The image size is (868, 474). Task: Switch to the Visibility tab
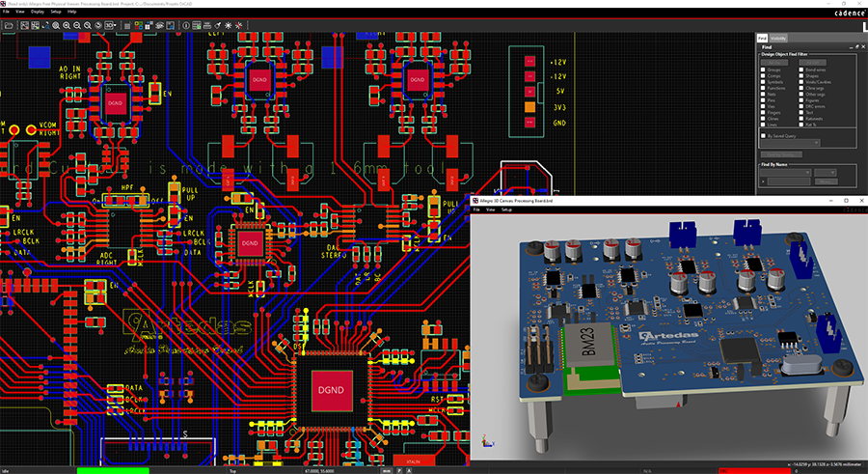point(778,39)
